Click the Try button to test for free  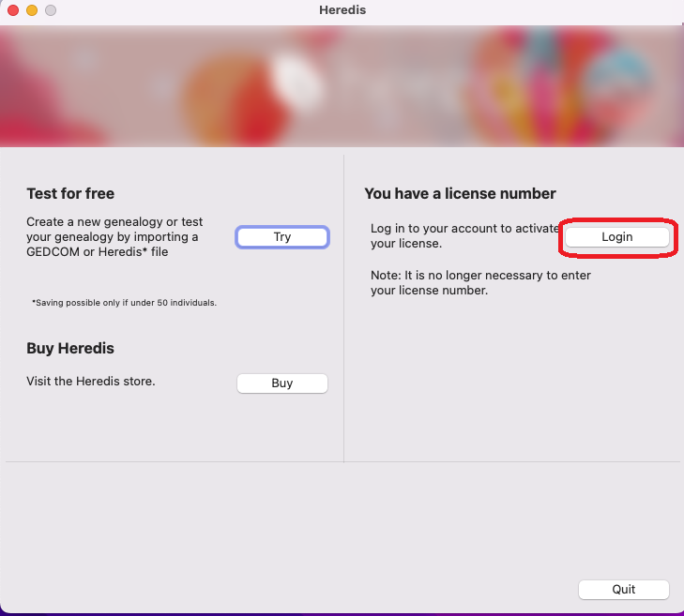(281, 237)
